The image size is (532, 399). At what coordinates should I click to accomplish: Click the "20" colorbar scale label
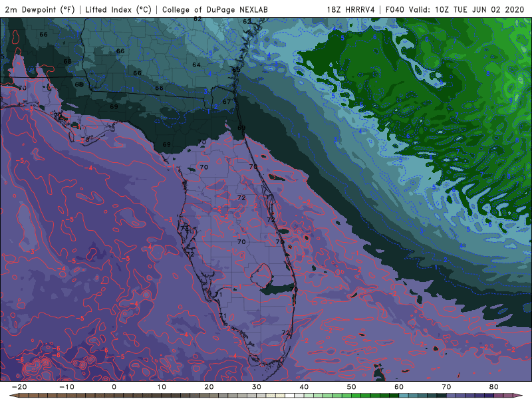(x=209, y=387)
